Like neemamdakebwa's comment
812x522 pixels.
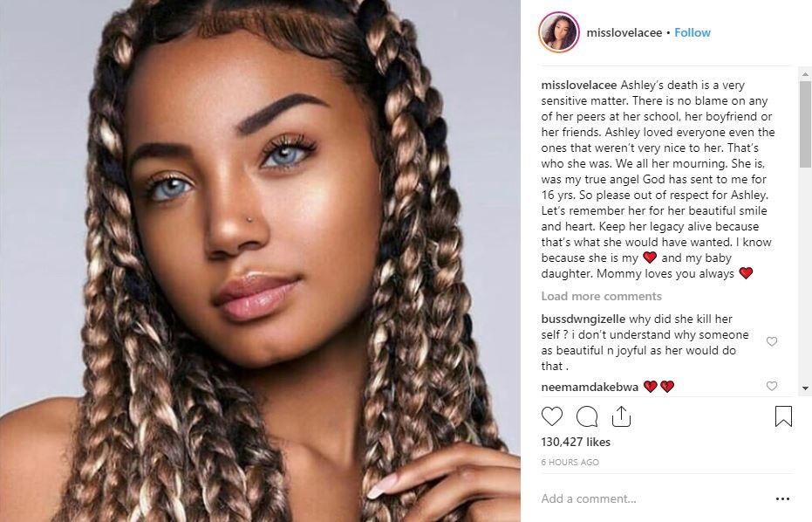click(772, 386)
